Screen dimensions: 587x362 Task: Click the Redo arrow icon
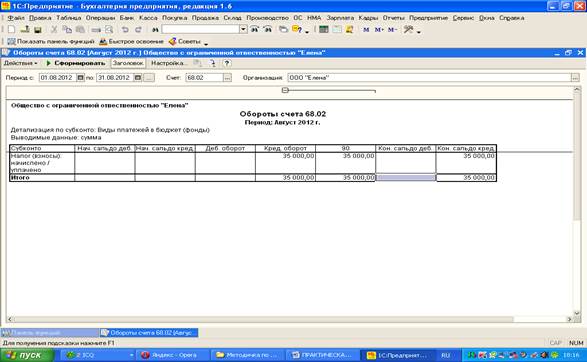pos(138,30)
